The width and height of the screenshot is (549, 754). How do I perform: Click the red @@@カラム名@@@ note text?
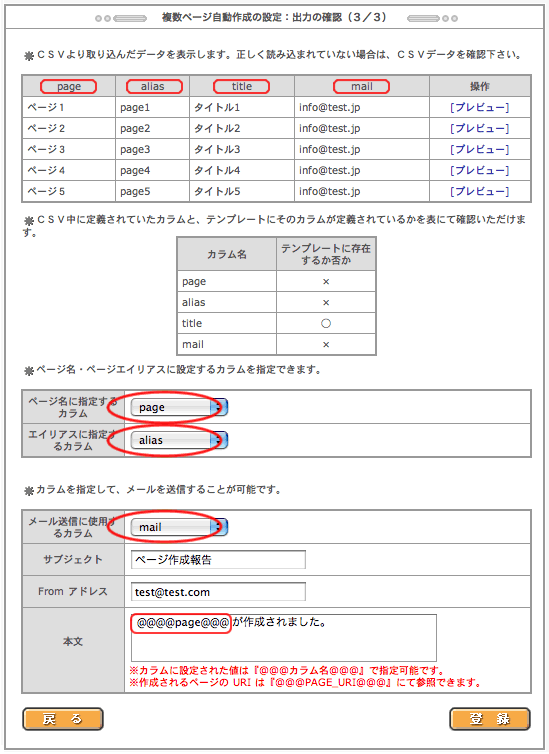pyautogui.click(x=287, y=670)
